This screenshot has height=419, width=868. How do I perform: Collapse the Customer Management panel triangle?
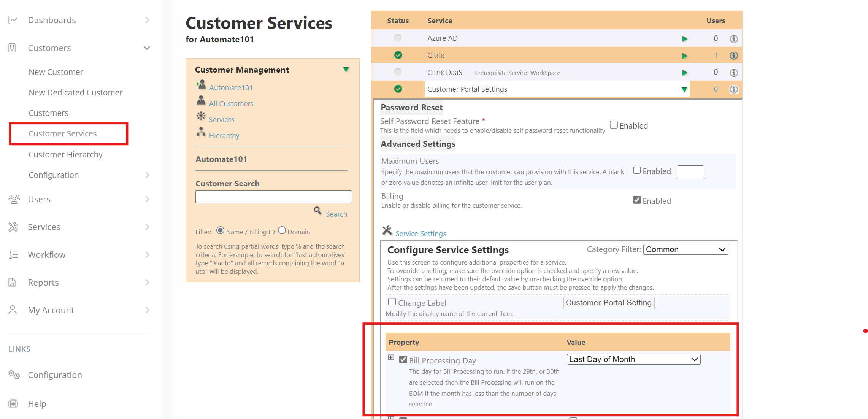[x=346, y=70]
